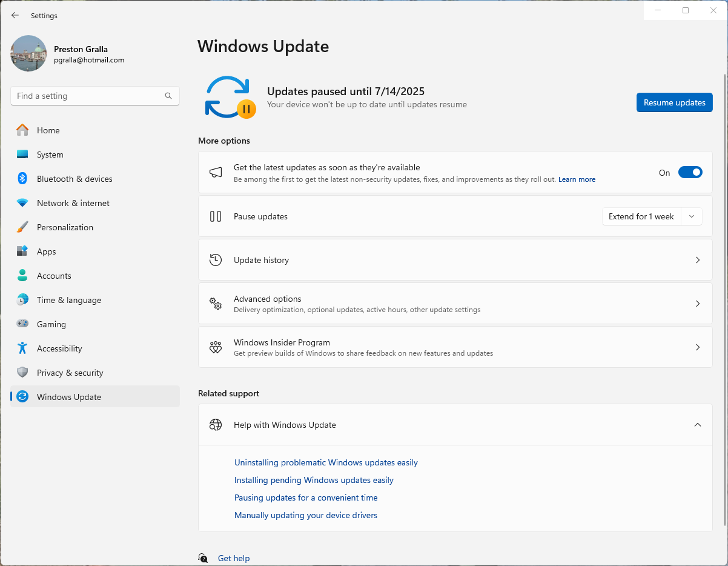The image size is (728, 566).
Task: Collapse the Help with Windows Update section
Action: [697, 425]
